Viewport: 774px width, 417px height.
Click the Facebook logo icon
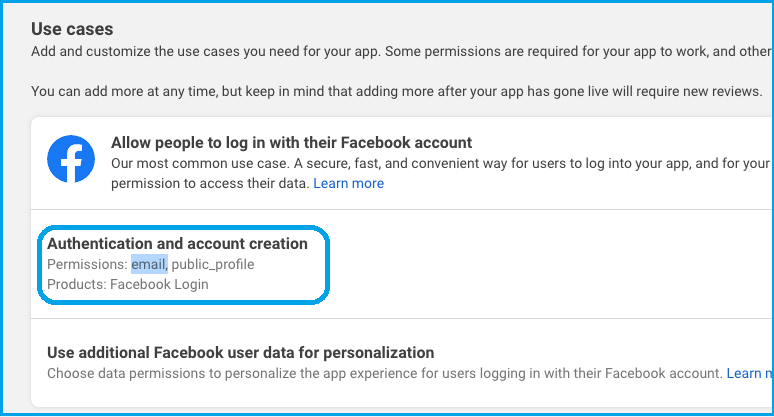point(71,159)
